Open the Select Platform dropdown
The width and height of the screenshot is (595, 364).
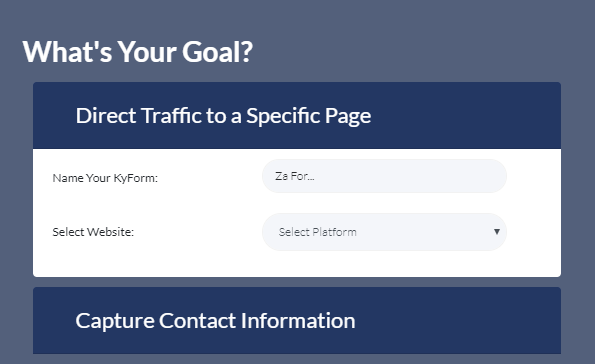[x=384, y=232]
